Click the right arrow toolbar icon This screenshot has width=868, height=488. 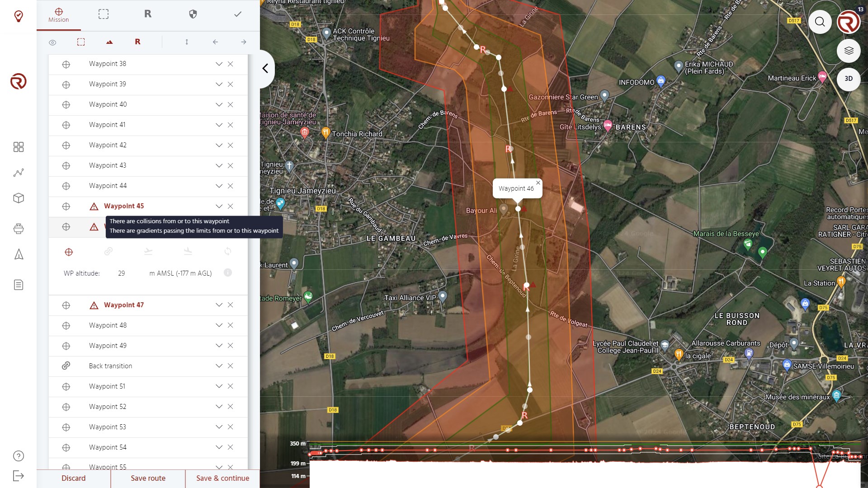pyautogui.click(x=244, y=42)
